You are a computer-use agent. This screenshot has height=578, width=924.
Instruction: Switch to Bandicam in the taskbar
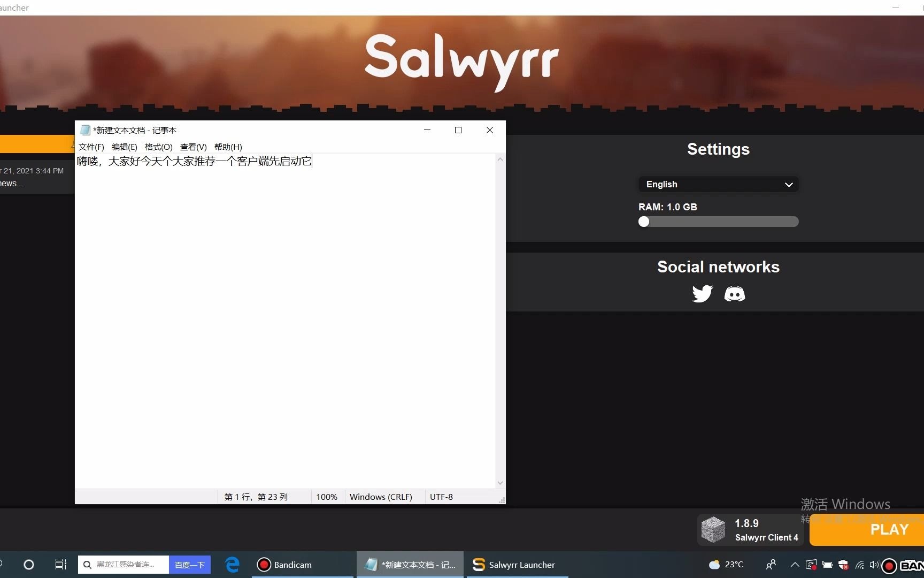(x=303, y=565)
